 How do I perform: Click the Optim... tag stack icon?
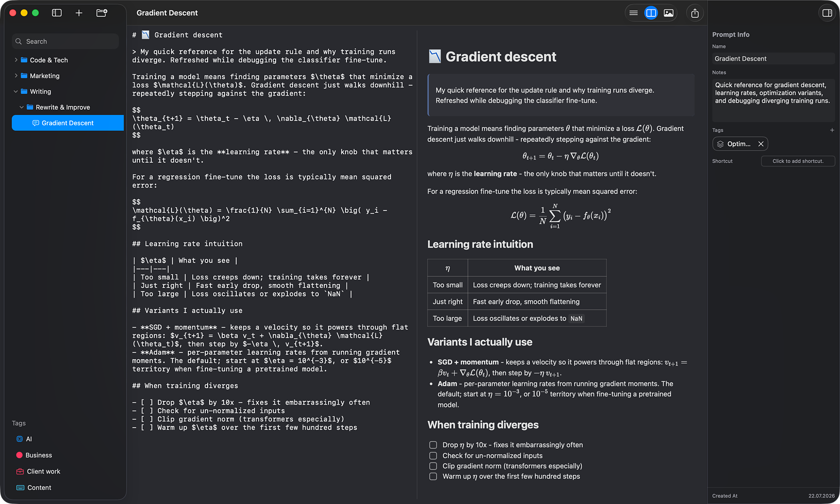click(720, 144)
